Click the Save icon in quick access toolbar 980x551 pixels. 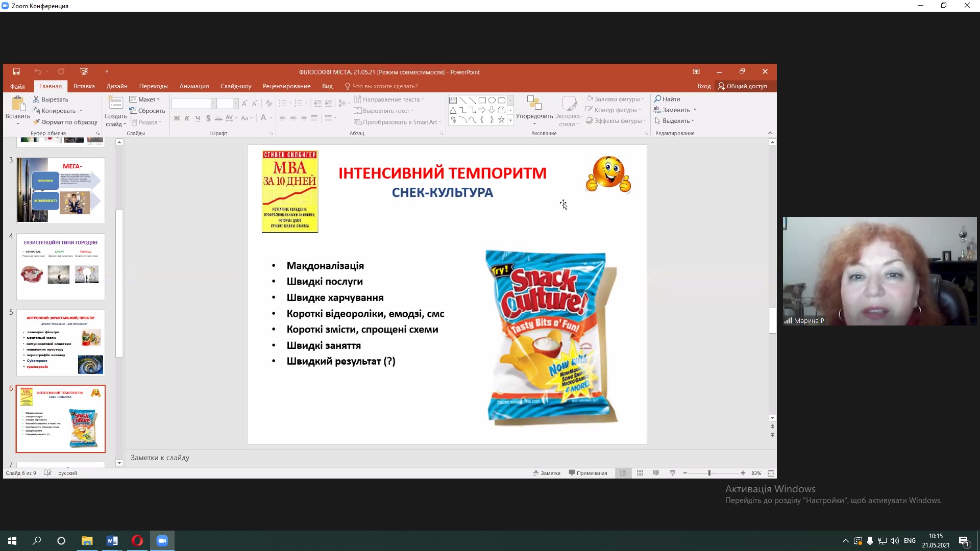pos(16,72)
